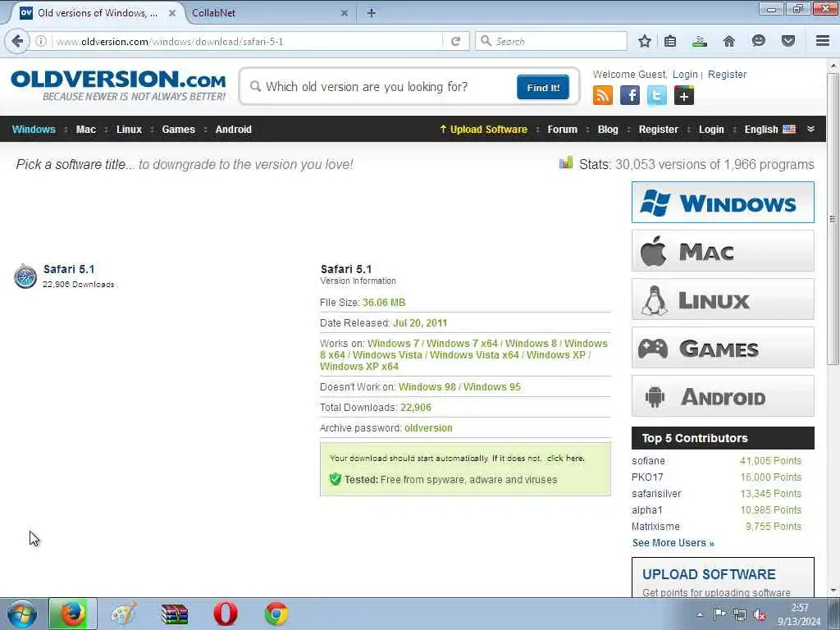Select Android in the navigation bar
This screenshot has height=630, width=840.
coord(234,129)
